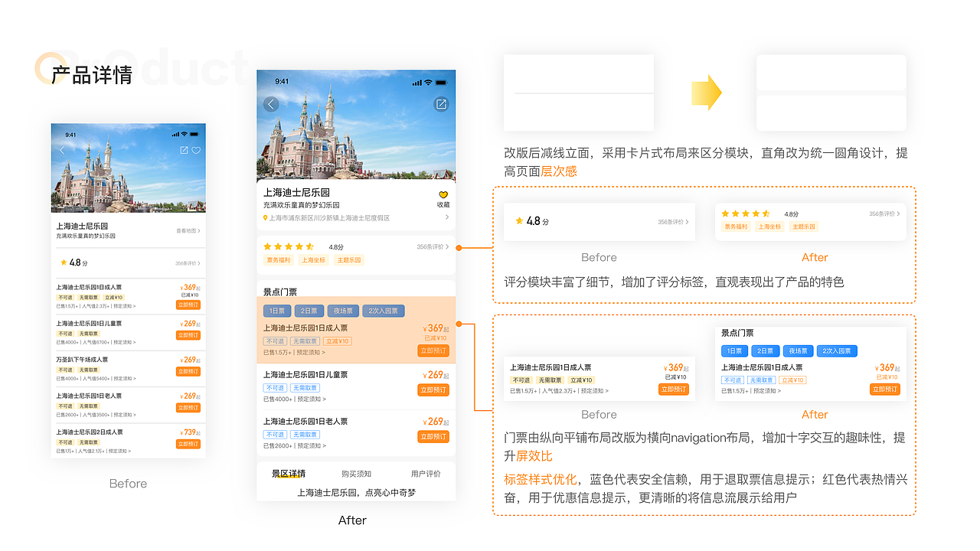Click the location pin beside 上海市浦东新区 address
This screenshot has width=980, height=551.
(x=266, y=218)
